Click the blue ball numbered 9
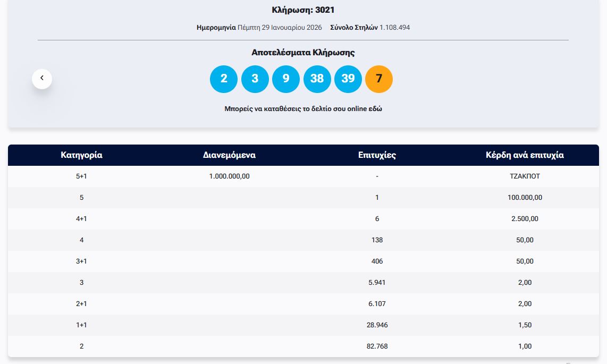Screen dimensions: 607x364 [x=286, y=79]
